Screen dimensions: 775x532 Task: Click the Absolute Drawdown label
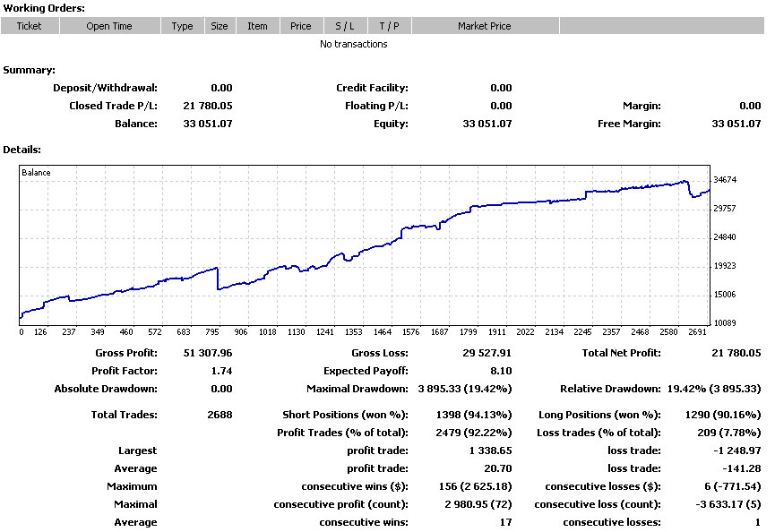coord(106,389)
